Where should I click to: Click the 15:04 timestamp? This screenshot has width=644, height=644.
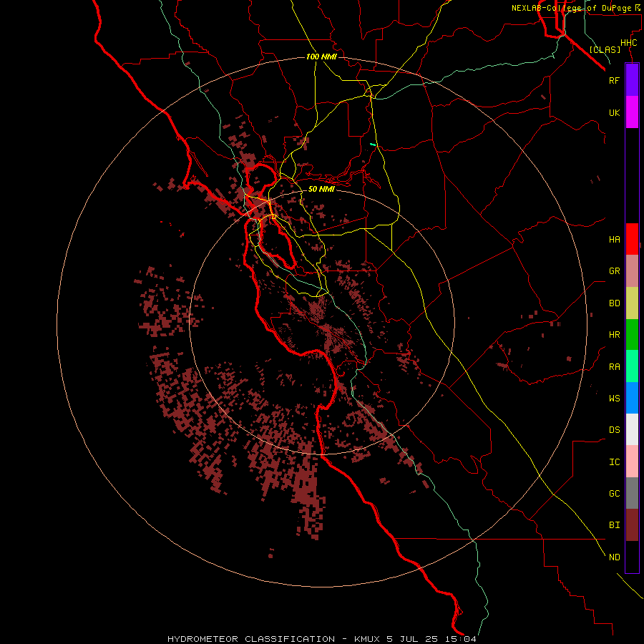pyautogui.click(x=460, y=639)
